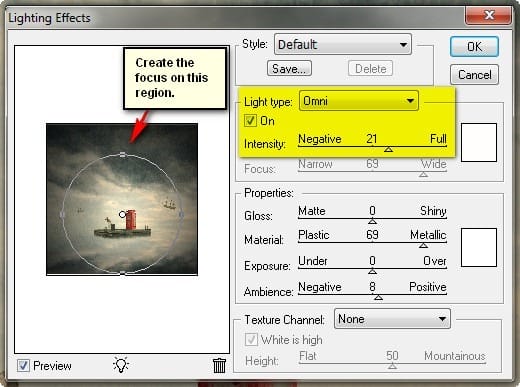The width and height of the screenshot is (520, 387).
Task: Click the Intensity slider handle
Action: tap(388, 150)
